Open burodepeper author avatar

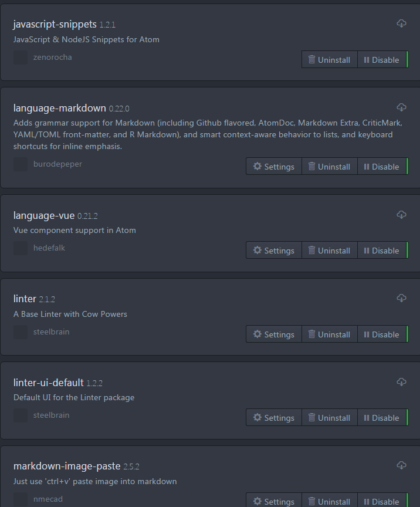coord(21,164)
